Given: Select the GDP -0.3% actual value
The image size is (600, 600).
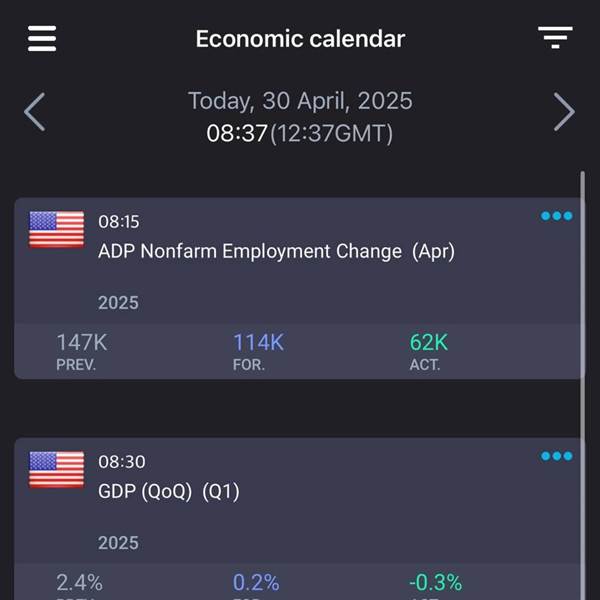Looking at the screenshot, I should [x=435, y=582].
